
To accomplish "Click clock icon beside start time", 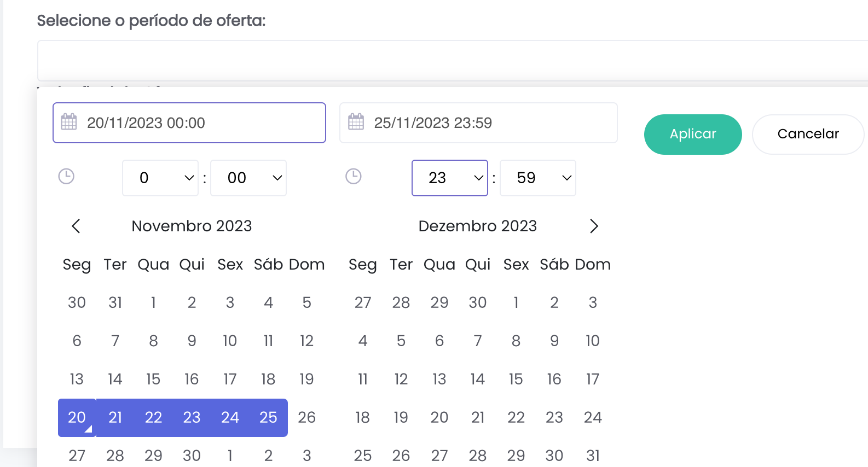I will pos(66,177).
